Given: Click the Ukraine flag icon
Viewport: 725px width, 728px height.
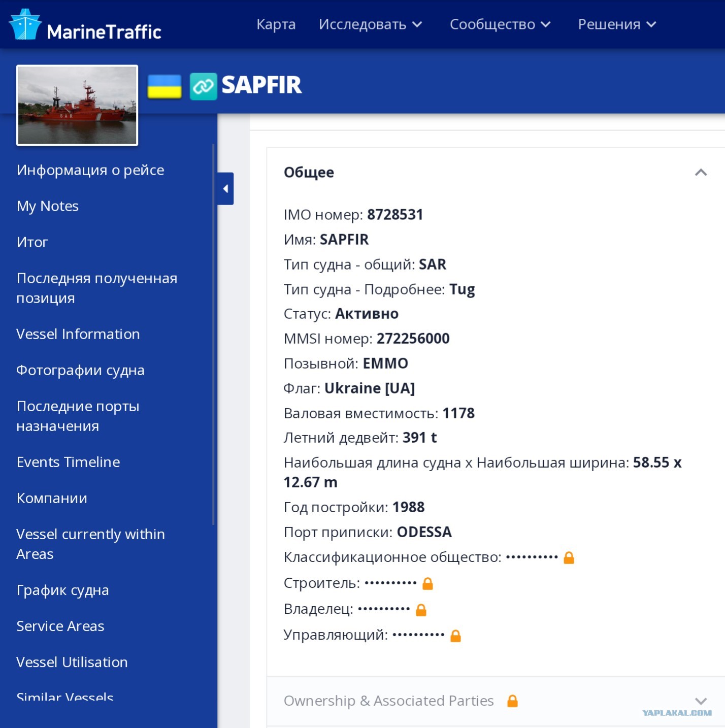Looking at the screenshot, I should [x=164, y=86].
